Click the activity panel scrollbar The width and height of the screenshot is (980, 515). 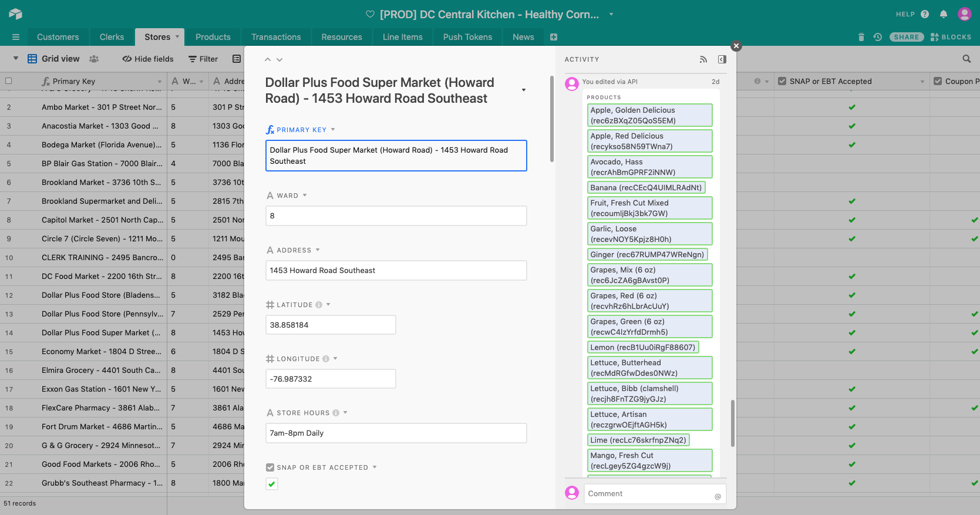pos(732,423)
